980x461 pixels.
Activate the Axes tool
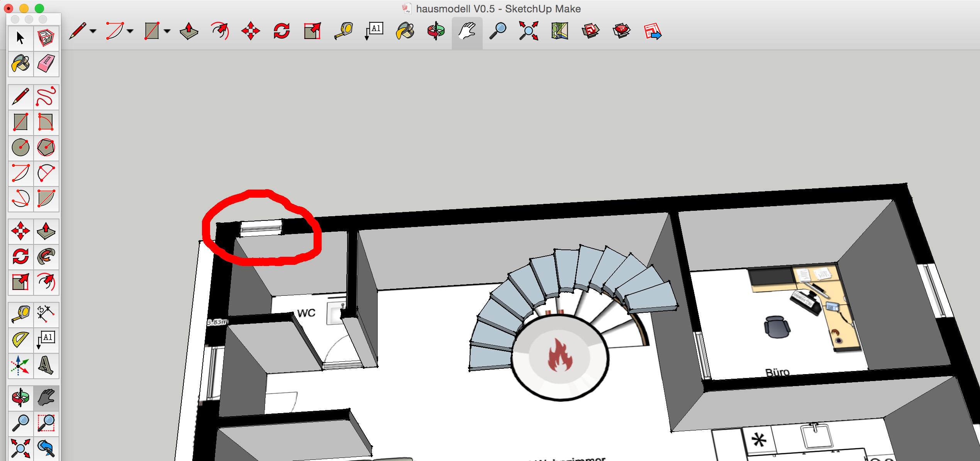[20, 365]
